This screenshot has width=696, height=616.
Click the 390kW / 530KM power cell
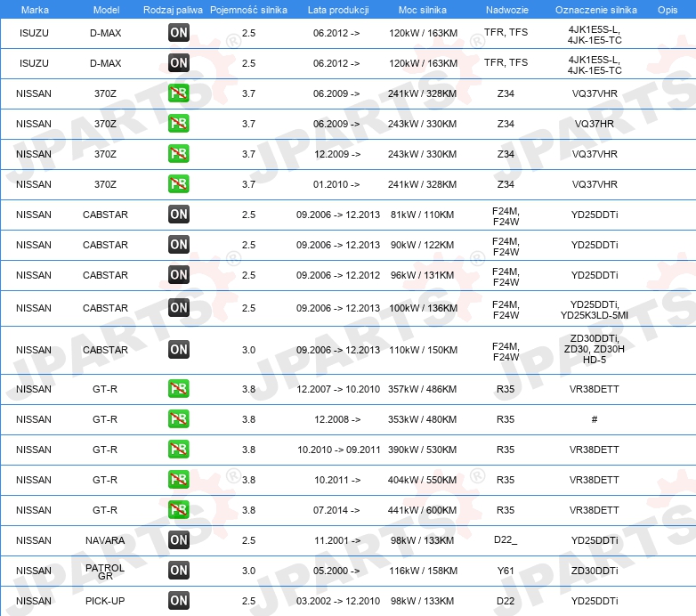click(422, 450)
